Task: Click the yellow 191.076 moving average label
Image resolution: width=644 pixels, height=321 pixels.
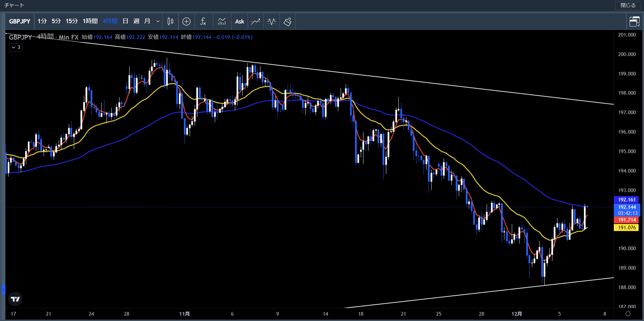Action: coord(627,227)
